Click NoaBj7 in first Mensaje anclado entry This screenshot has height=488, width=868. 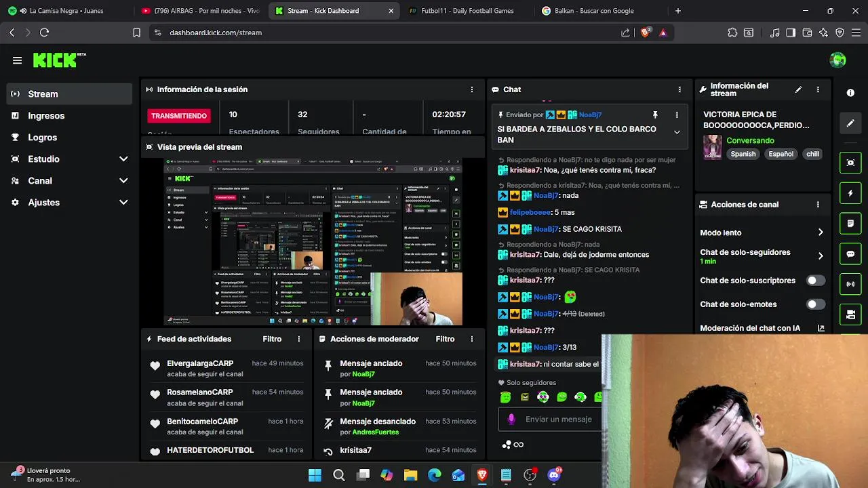pos(363,374)
